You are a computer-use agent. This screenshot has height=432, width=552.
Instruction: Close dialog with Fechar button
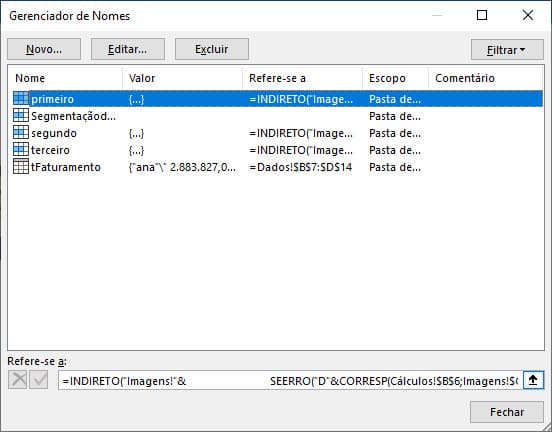point(507,412)
